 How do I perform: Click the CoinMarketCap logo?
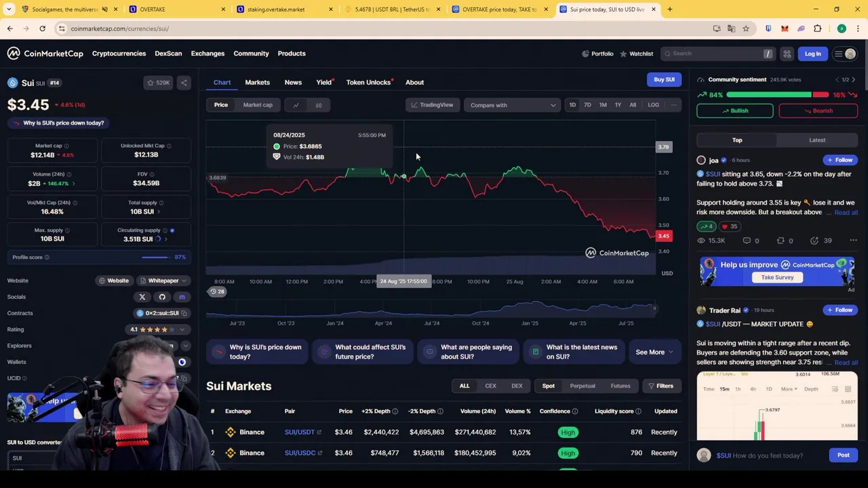pyautogui.click(x=45, y=54)
